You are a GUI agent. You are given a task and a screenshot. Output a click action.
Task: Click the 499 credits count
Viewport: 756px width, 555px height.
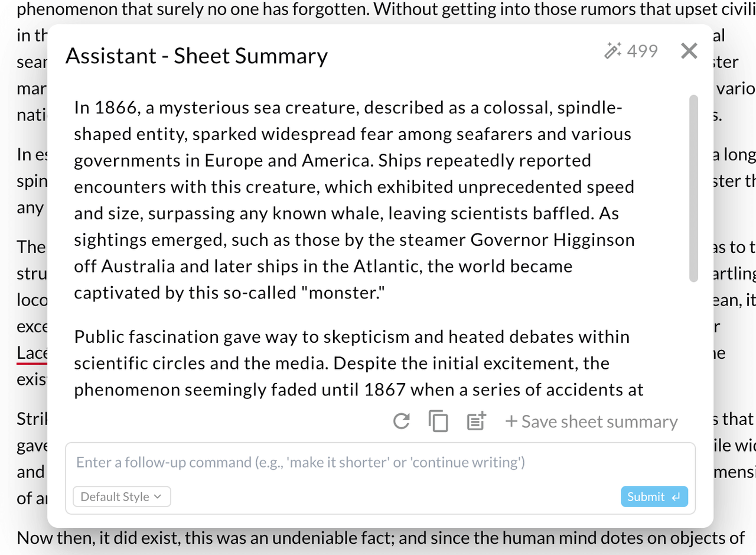pyautogui.click(x=642, y=51)
